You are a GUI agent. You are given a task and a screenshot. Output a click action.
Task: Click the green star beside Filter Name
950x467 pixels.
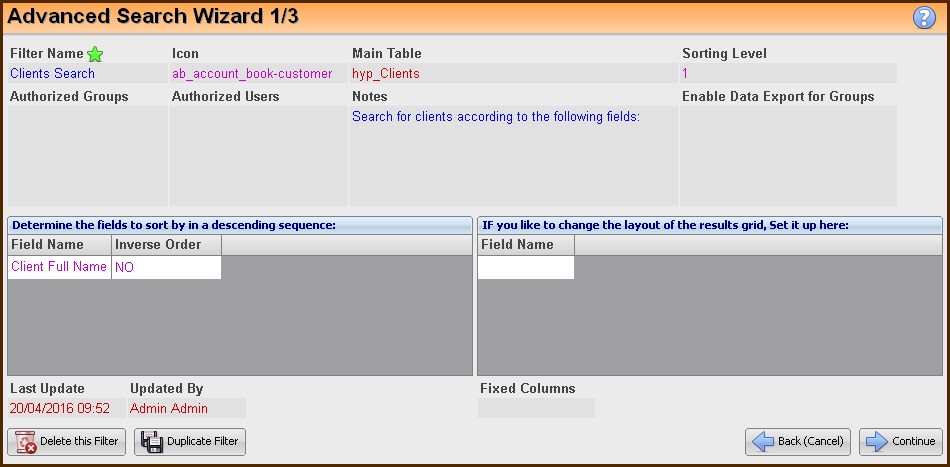coord(95,55)
